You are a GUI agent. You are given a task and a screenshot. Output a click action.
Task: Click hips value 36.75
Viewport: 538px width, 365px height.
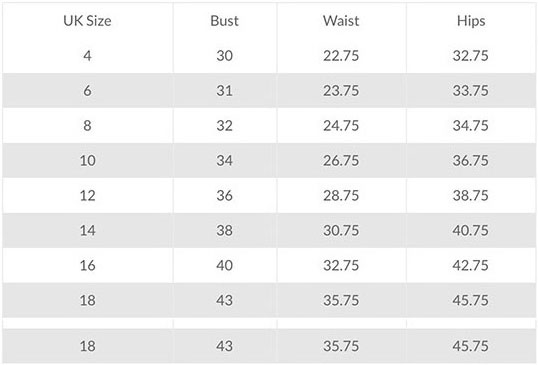tap(470, 161)
